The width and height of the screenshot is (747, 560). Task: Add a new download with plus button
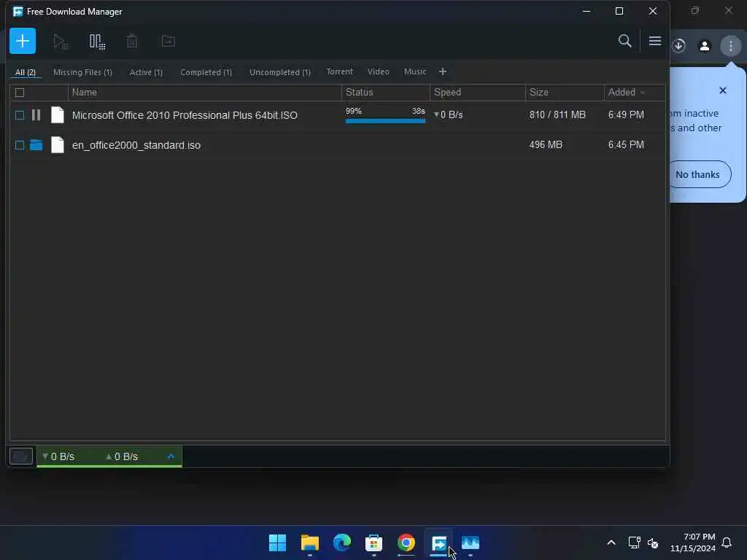(23, 41)
